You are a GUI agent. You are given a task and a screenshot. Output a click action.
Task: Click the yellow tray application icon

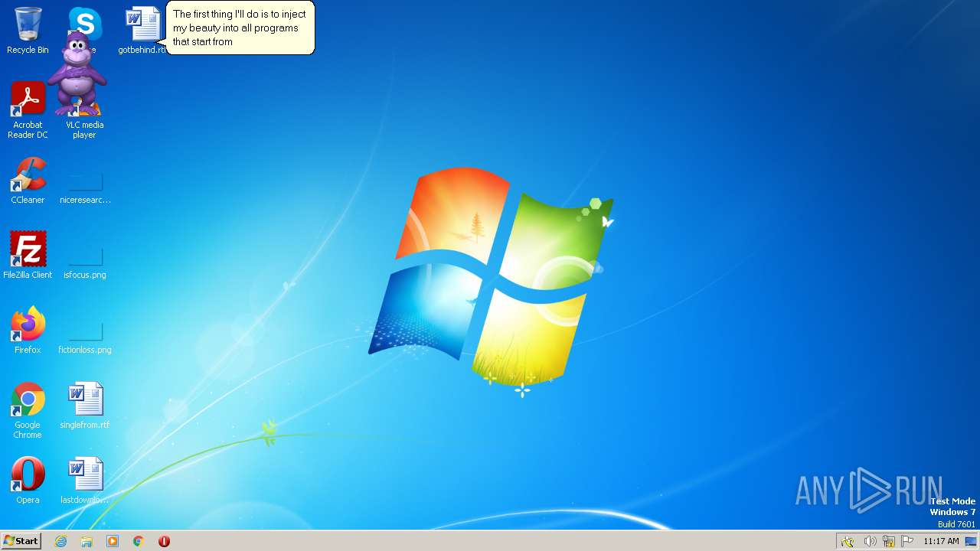pos(848,541)
